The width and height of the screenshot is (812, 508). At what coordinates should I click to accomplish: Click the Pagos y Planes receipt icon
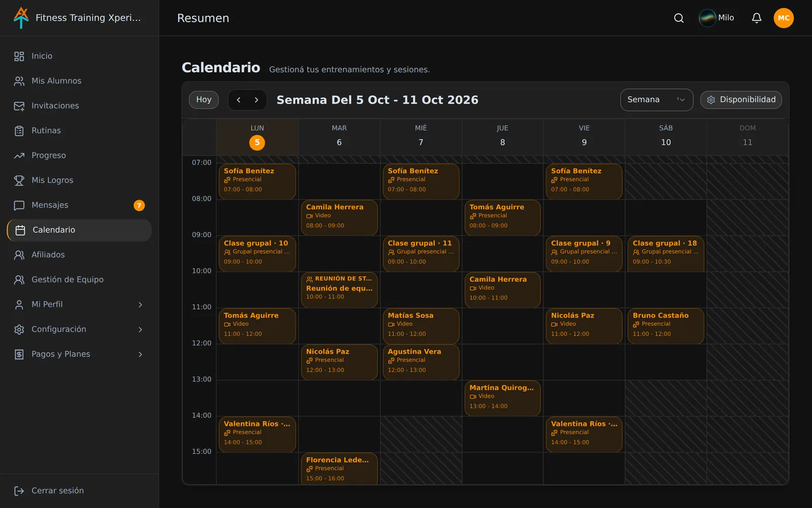coord(19,355)
